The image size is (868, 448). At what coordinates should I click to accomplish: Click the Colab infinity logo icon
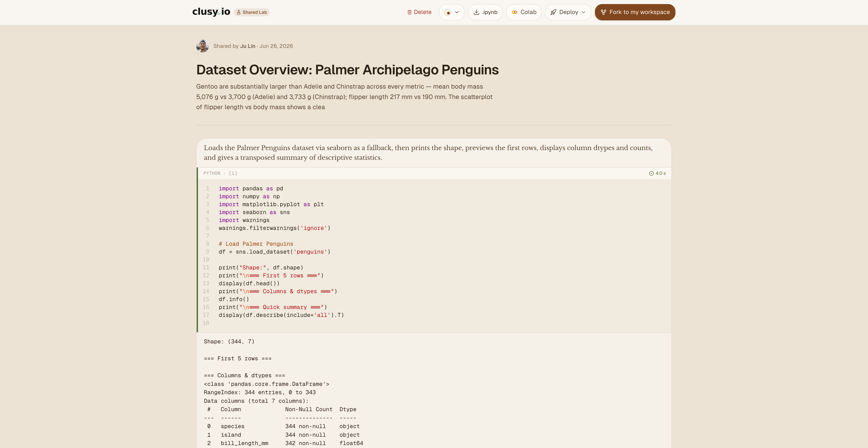coord(514,12)
